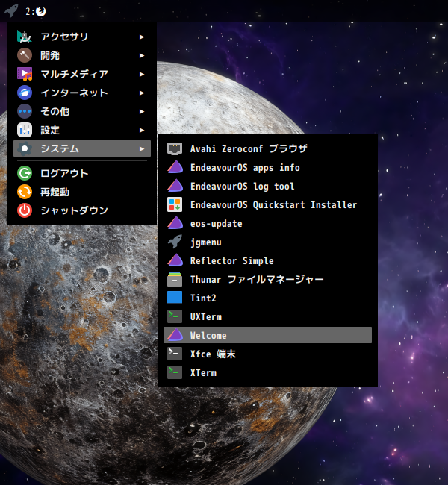
Task: Open the 設定 menu category
Action: click(82, 131)
